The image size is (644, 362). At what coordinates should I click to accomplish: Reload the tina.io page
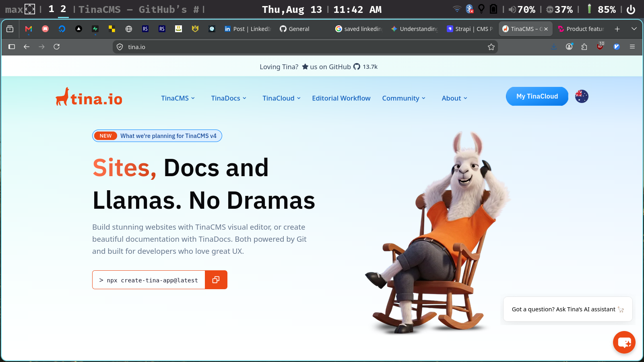pyautogui.click(x=57, y=47)
